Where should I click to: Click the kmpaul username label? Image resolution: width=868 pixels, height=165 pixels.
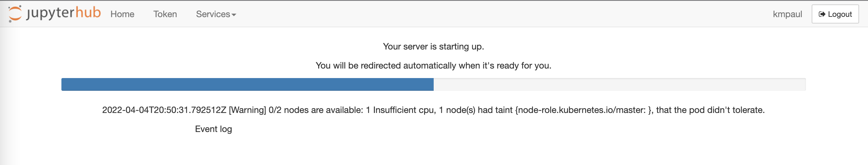pyautogui.click(x=787, y=14)
